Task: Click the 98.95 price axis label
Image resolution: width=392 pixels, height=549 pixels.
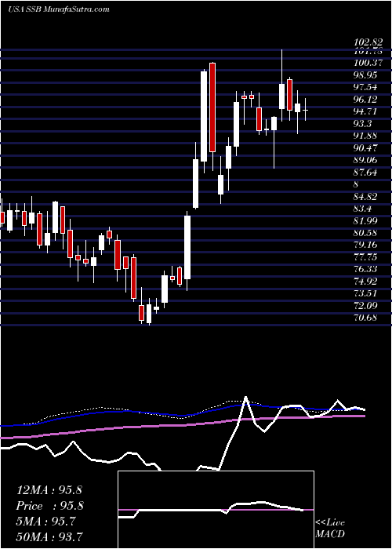Action: point(365,75)
